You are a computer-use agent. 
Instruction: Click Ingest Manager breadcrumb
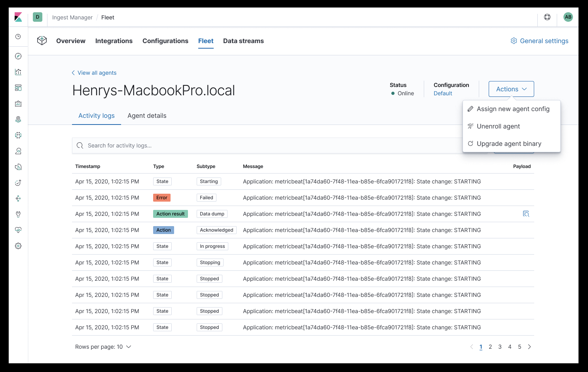pyautogui.click(x=72, y=17)
